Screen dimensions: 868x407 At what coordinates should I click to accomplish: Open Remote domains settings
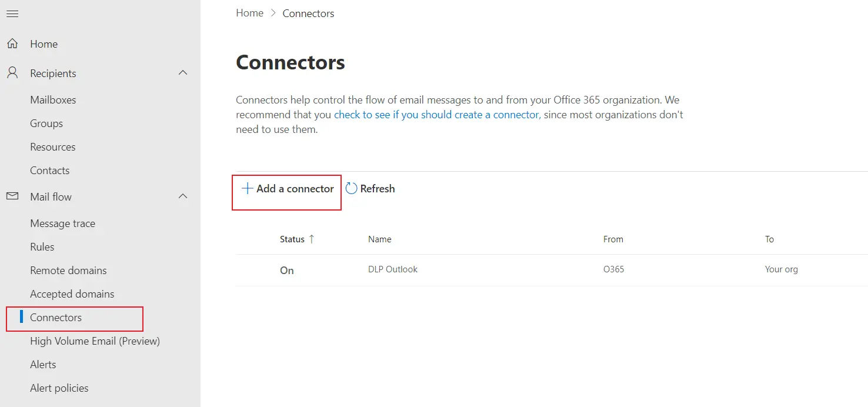point(68,270)
